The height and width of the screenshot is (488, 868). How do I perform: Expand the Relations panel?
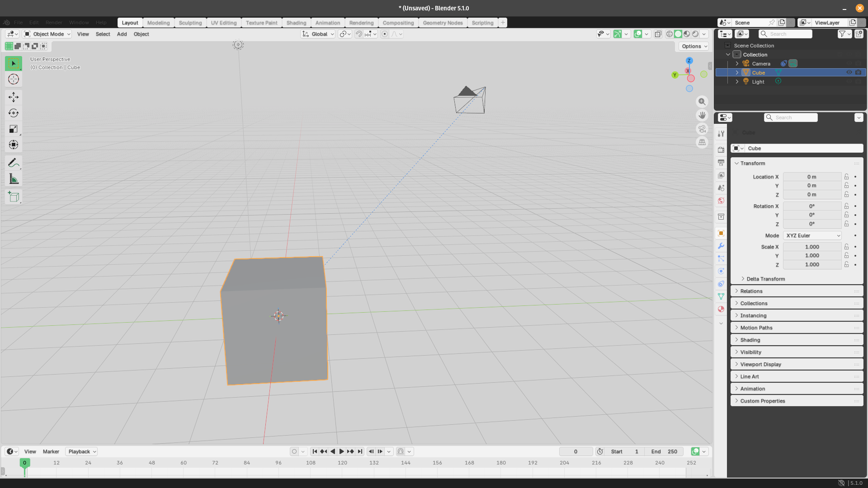pyautogui.click(x=751, y=291)
